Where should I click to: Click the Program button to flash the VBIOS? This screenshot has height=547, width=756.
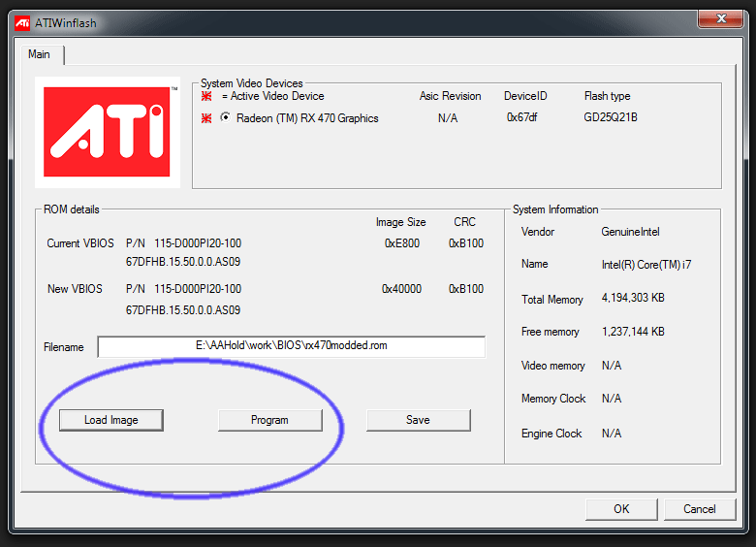click(x=270, y=420)
